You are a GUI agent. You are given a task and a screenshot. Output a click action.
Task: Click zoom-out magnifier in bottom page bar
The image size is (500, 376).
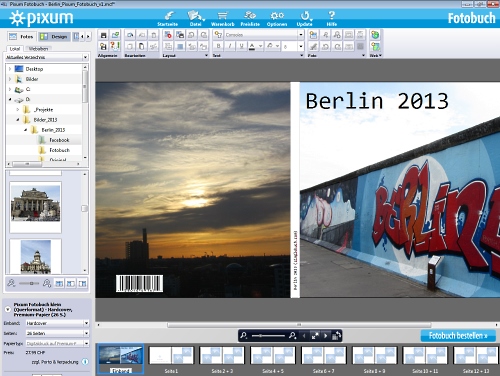point(244,335)
